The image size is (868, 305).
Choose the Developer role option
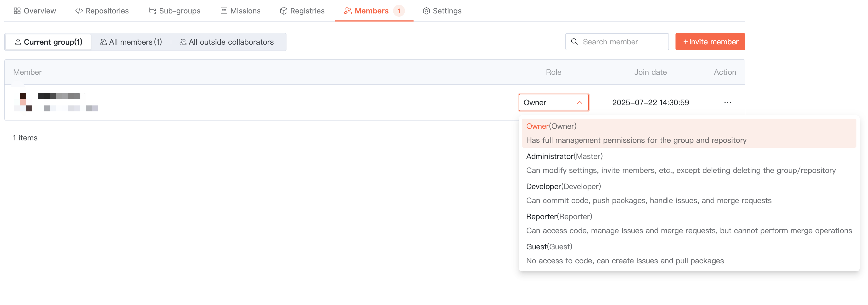tap(563, 186)
